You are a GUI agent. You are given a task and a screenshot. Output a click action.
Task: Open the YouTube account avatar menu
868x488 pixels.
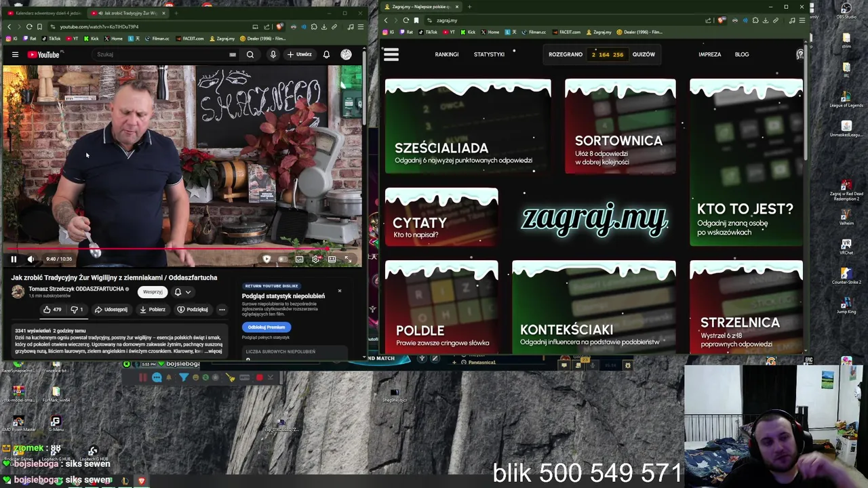(x=346, y=54)
